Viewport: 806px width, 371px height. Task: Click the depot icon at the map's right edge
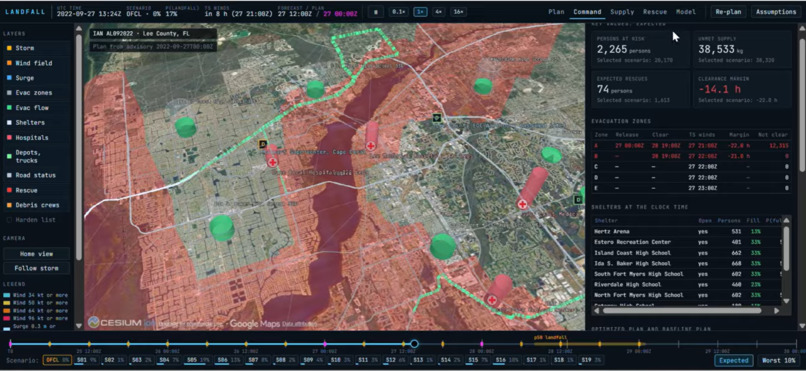[578, 199]
